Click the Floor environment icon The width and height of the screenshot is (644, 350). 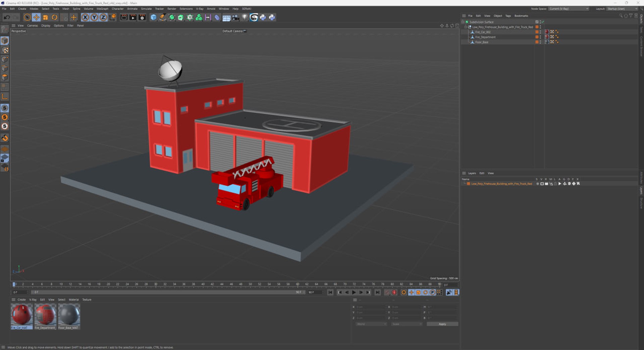click(x=226, y=17)
